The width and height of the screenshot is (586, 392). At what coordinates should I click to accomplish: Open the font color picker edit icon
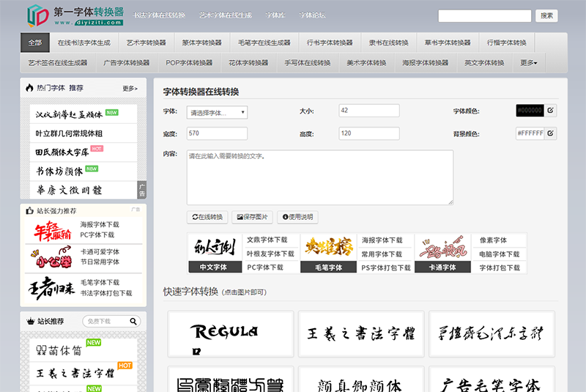(550, 110)
